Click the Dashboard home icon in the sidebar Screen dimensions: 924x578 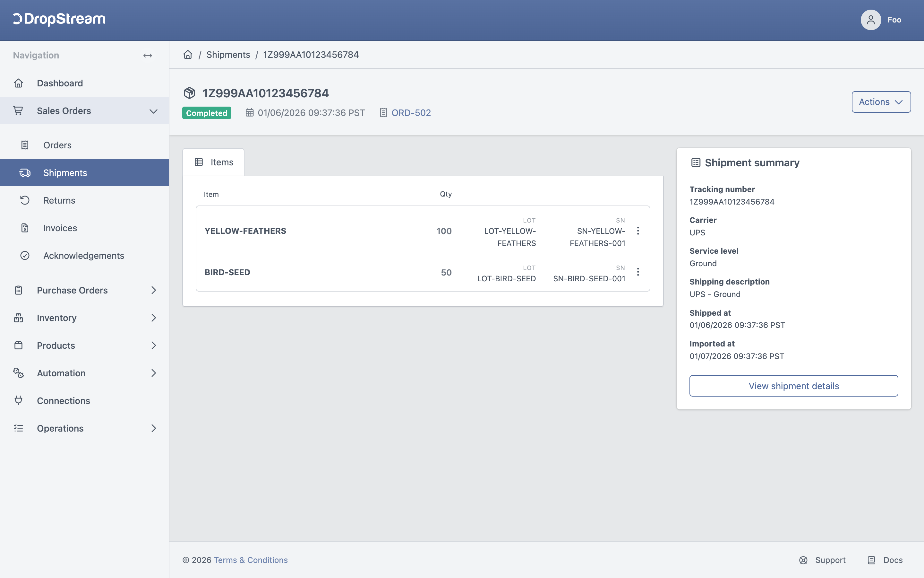(18, 83)
